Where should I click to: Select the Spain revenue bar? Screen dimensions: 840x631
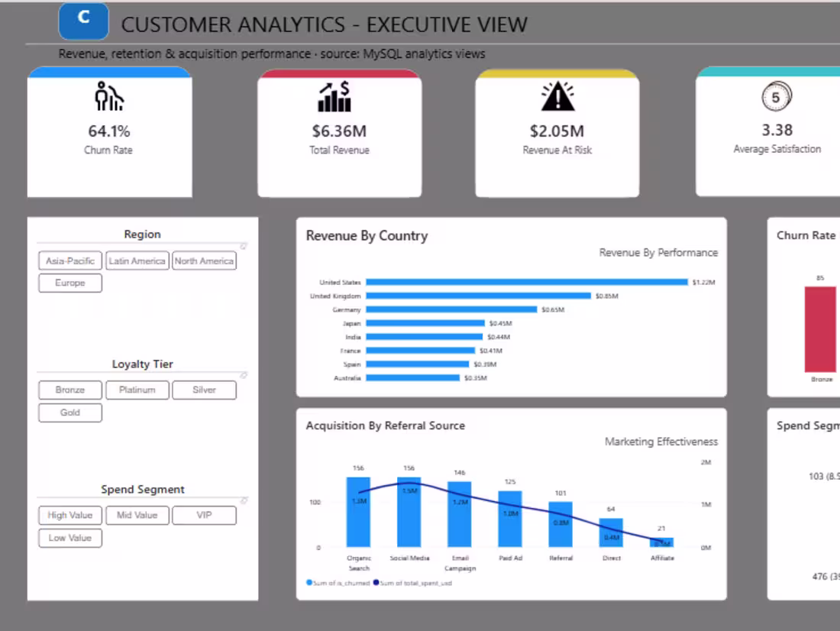[417, 364]
